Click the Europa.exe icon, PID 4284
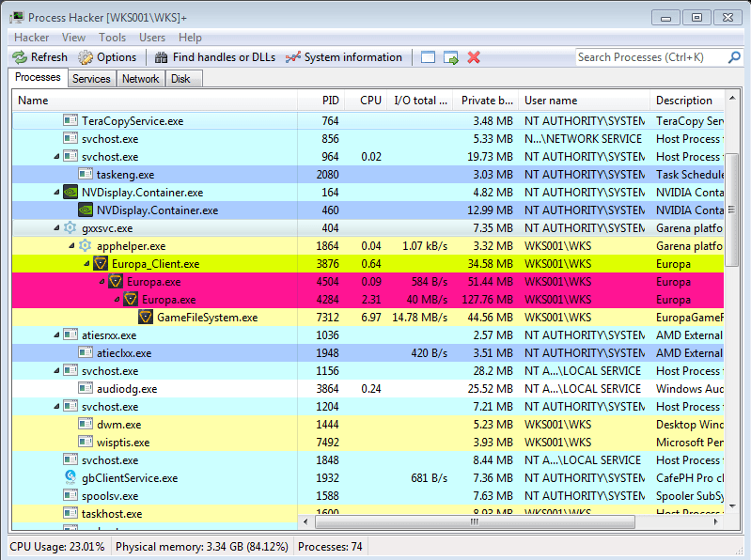The height and width of the screenshot is (560, 751). click(x=131, y=299)
